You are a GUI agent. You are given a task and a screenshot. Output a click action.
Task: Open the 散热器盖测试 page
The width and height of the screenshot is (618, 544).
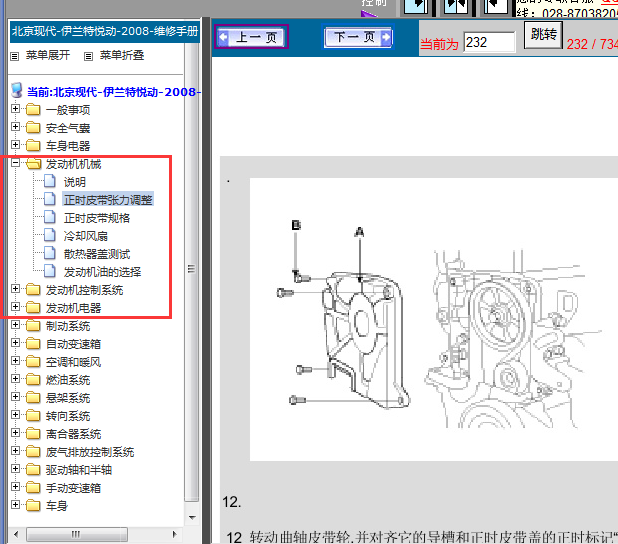[x=97, y=254]
